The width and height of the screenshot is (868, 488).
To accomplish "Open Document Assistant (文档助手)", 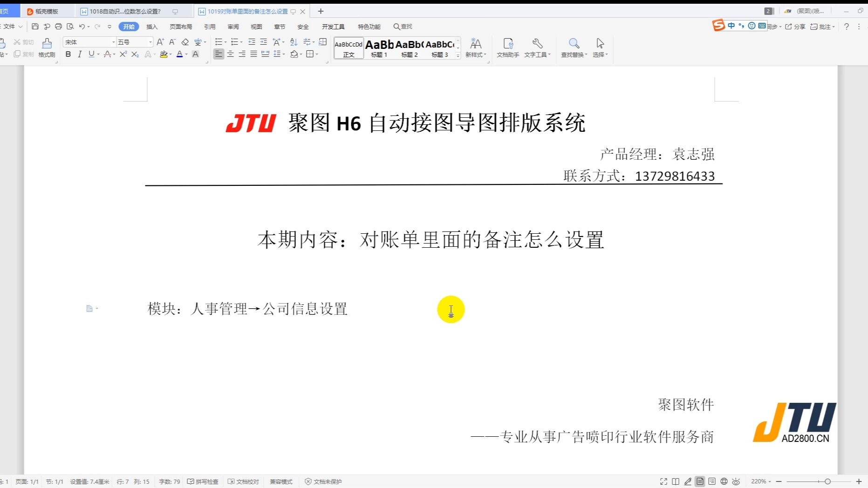I will 508,48.
